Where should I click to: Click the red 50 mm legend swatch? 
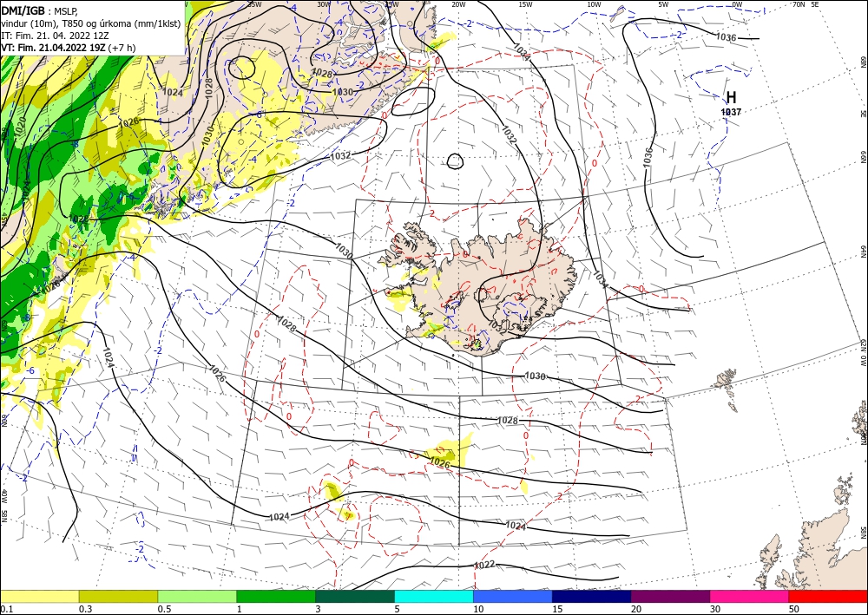pos(828,596)
